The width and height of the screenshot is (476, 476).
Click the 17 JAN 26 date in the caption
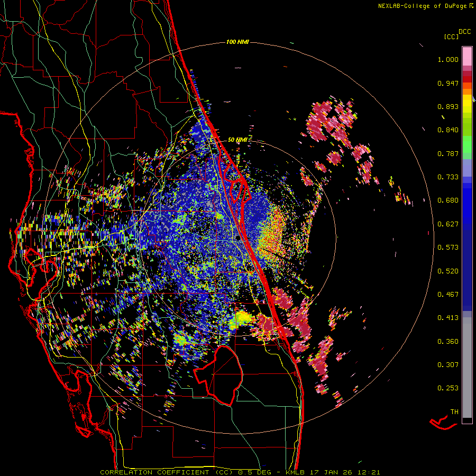point(332,472)
